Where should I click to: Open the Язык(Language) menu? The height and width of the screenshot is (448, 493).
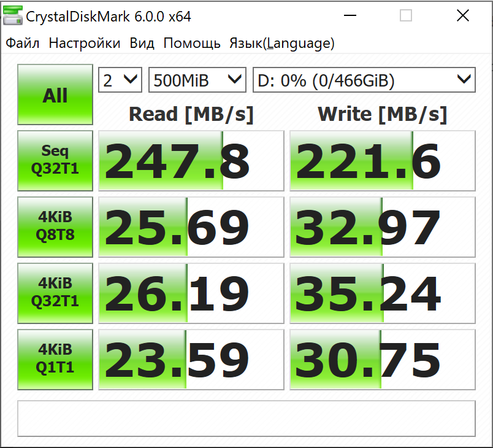pyautogui.click(x=281, y=43)
